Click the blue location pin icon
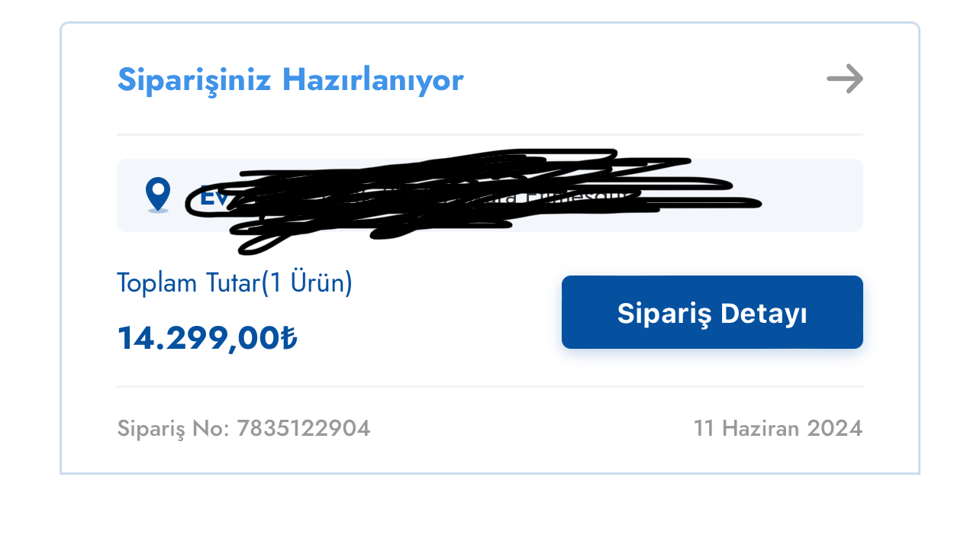Viewport: 980px width, 548px height. point(158,195)
